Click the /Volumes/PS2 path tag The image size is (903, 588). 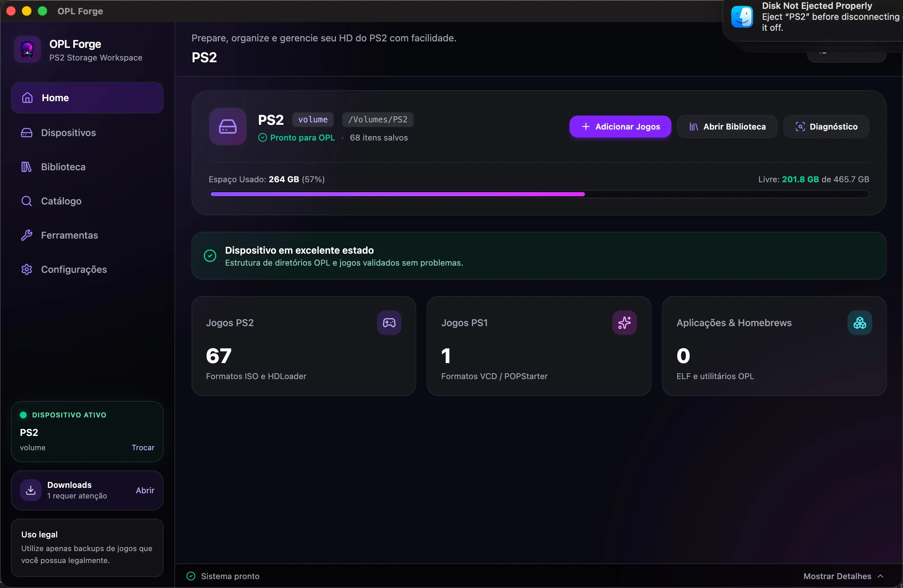[378, 119]
